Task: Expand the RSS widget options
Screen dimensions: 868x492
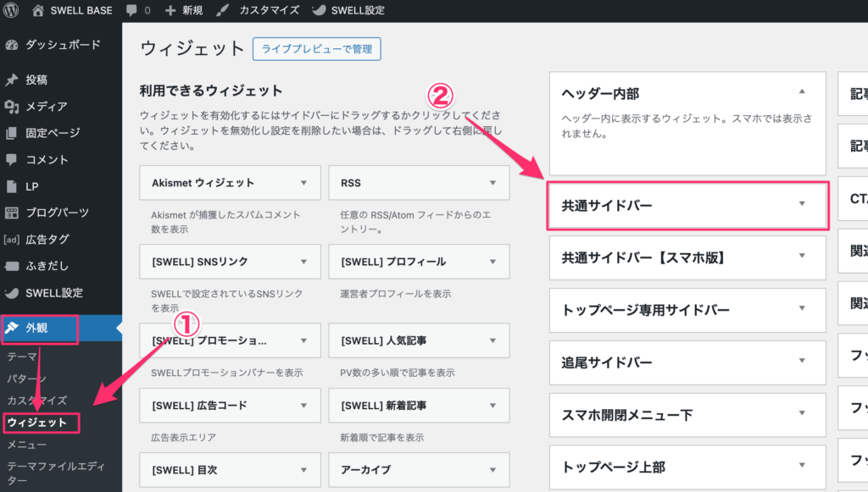Action: [493, 183]
